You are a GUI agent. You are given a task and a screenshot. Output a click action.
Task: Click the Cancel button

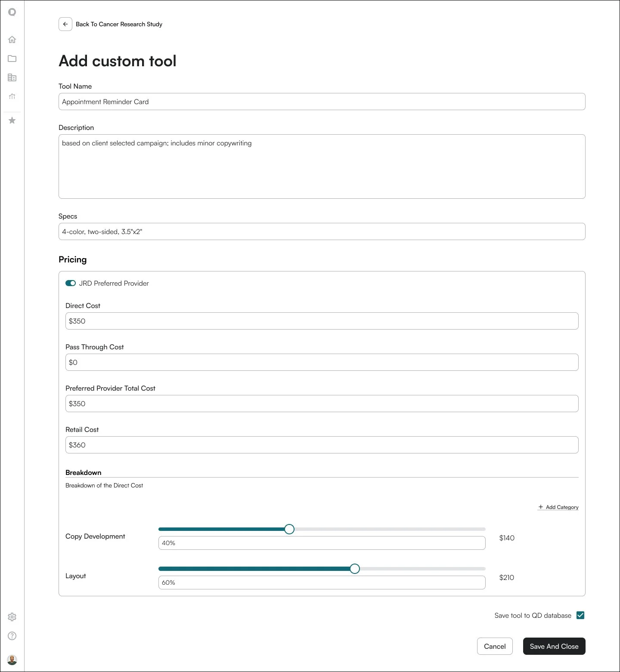coord(495,646)
